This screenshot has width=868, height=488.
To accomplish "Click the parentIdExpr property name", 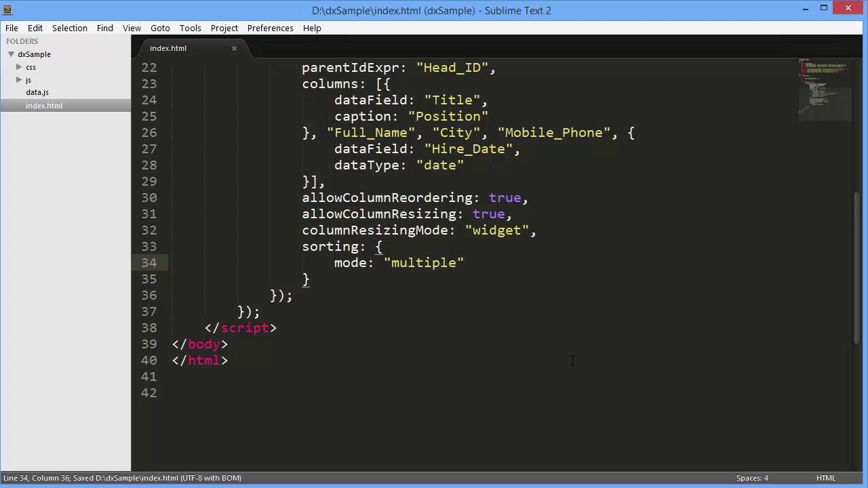I will point(350,68).
